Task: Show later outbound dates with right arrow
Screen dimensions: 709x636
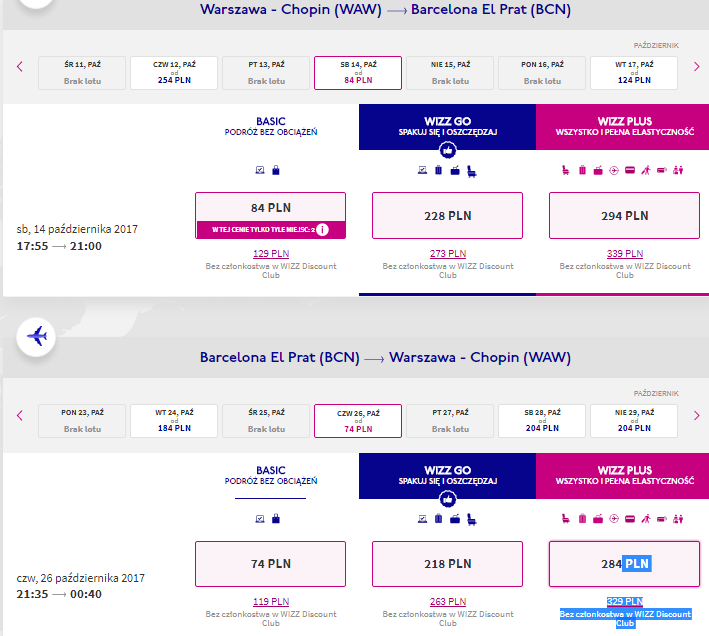Action: pos(696,67)
